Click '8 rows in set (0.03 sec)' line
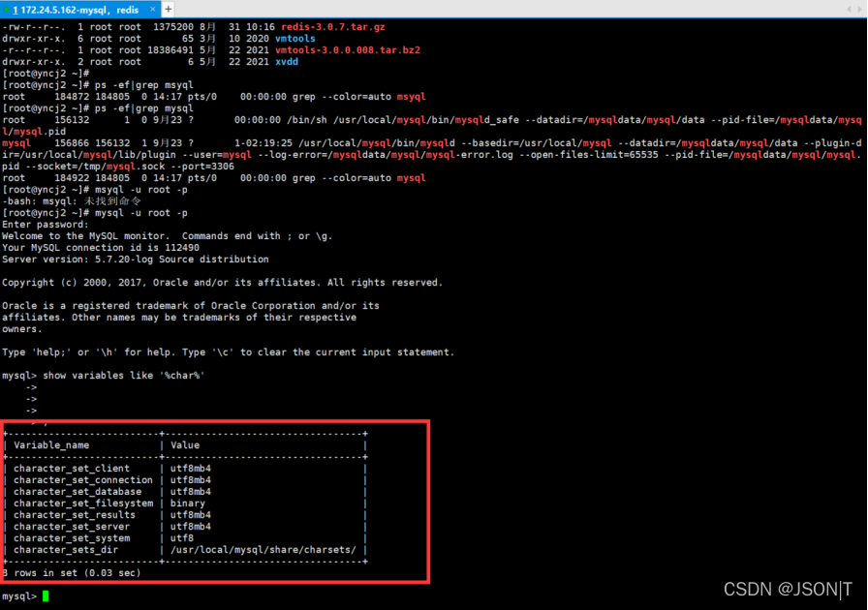Screen dimensions: 868x610 (72, 573)
